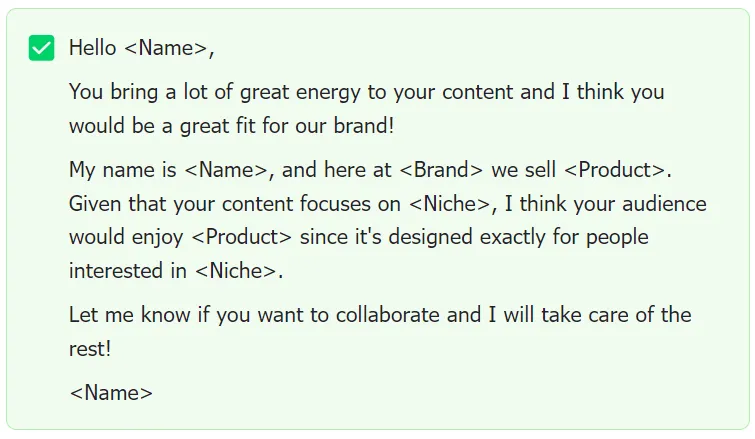
Task: Click the word 'Given' starting the sentence
Action: [x=95, y=204]
